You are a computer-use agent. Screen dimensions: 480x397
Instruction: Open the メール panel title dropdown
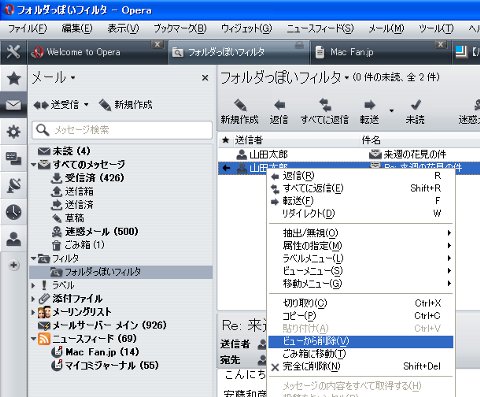point(73,78)
